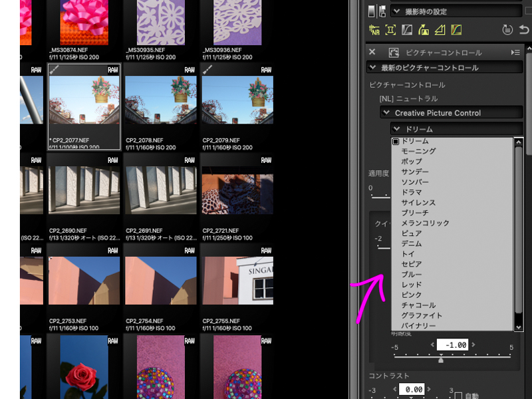Increase コントラスト value with right arrow

click(x=429, y=389)
